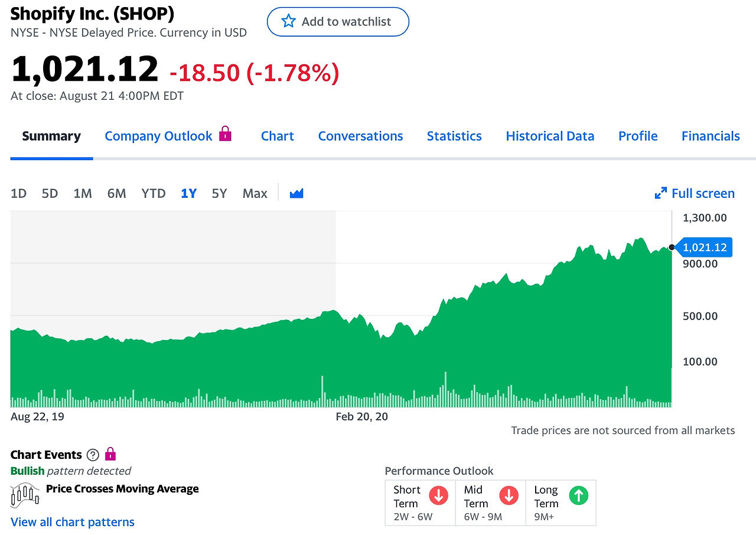
Task: Click the 900.00 axis label
Action: point(700,263)
